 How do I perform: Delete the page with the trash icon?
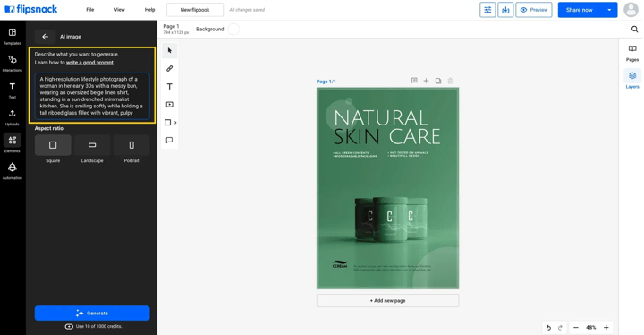450,81
